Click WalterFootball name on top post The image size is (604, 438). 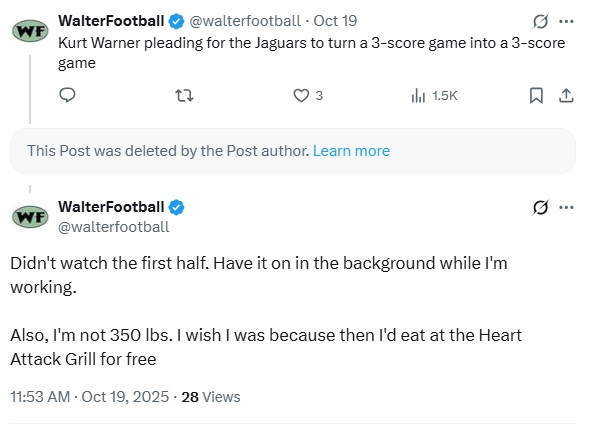click(111, 20)
